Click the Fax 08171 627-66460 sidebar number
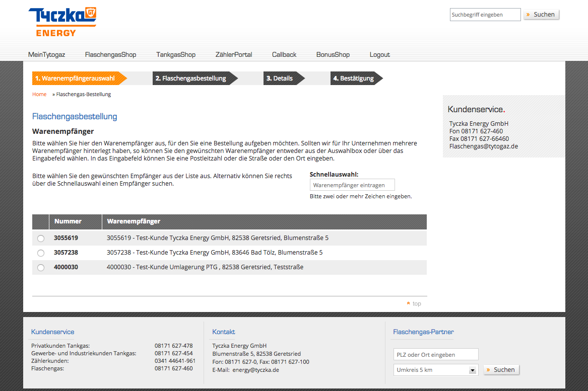This screenshot has height=391, width=588. coord(479,138)
